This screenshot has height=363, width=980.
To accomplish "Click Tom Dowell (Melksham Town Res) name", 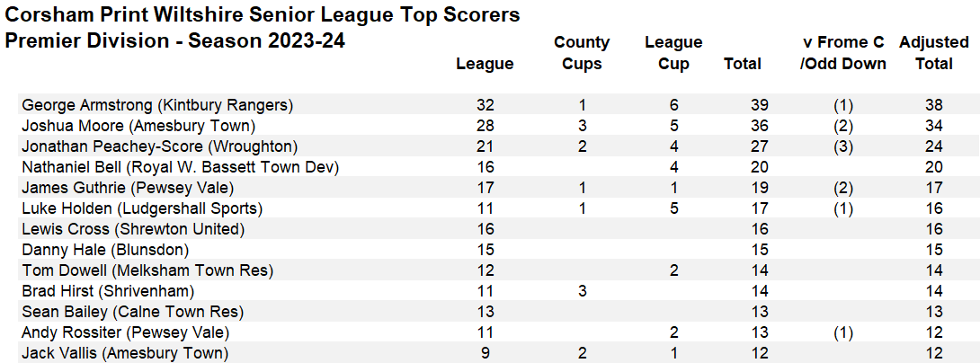I will 147,270.
